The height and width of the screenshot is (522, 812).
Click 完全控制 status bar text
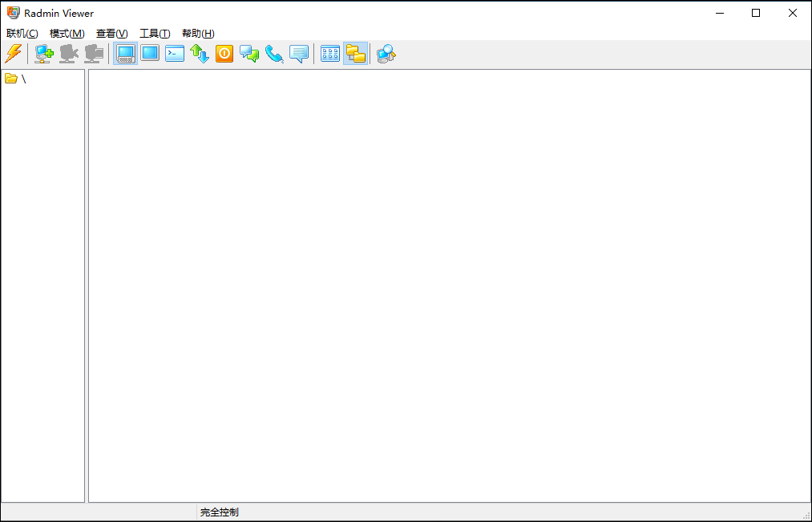pos(220,512)
